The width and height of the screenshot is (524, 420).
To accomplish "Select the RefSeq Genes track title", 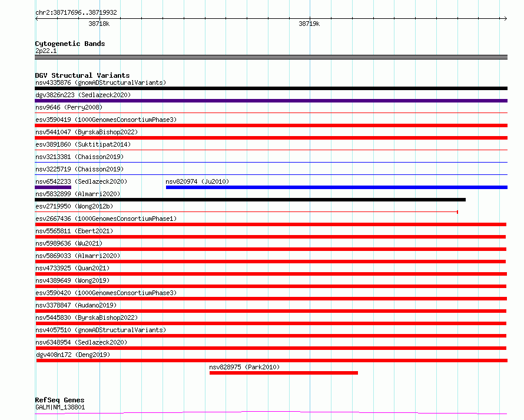I will (x=59, y=400).
